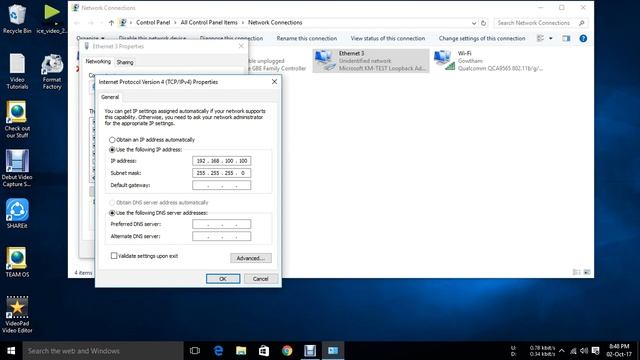Select Obtain an IP address automatically
This screenshot has height=360, width=640.
112,140
